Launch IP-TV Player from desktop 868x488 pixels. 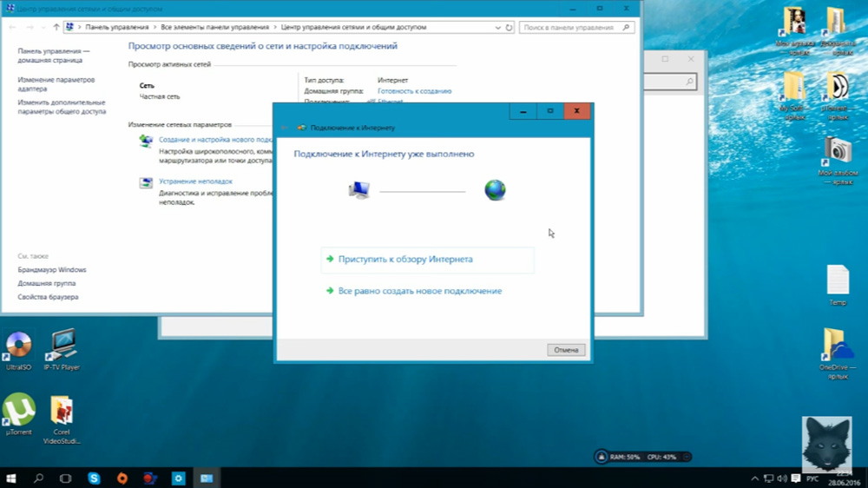coord(61,346)
